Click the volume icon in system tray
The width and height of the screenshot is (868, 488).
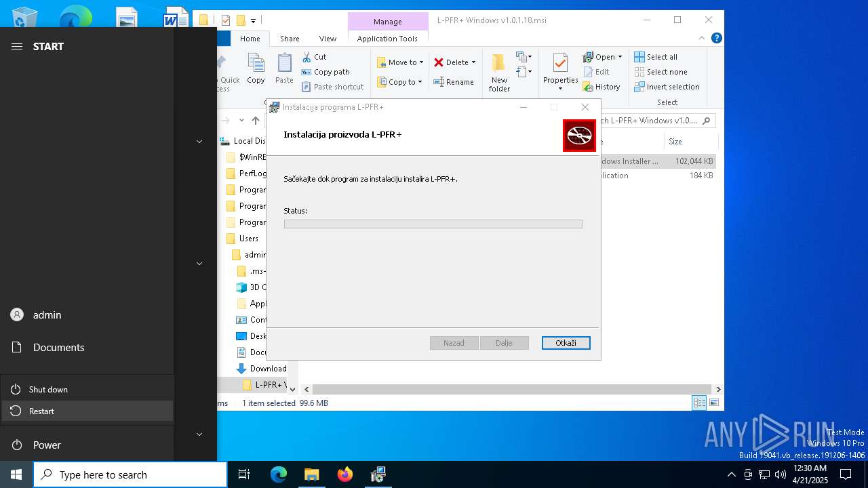point(781,474)
